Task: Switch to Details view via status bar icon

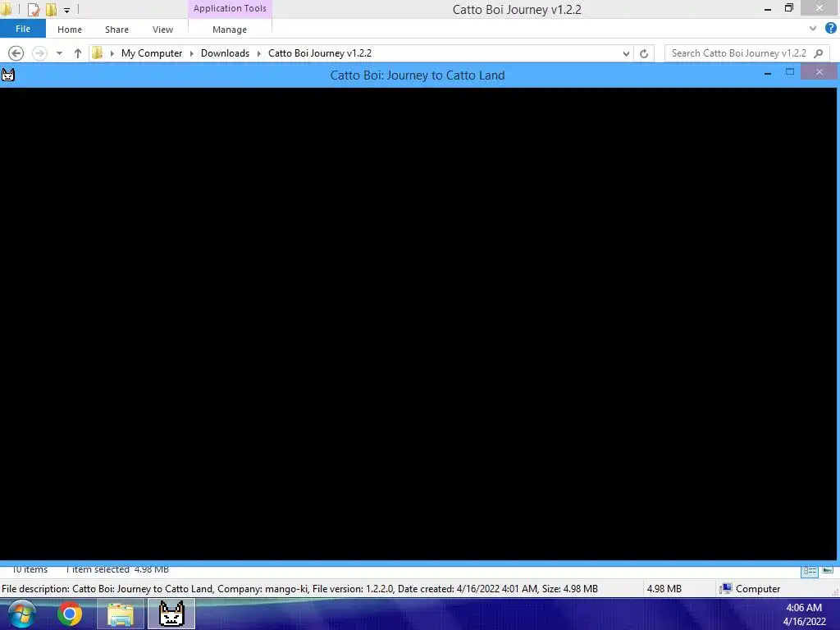Action: click(x=810, y=571)
